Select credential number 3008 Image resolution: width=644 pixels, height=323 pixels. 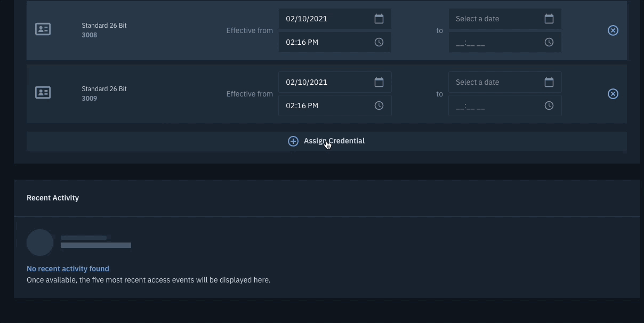(89, 35)
